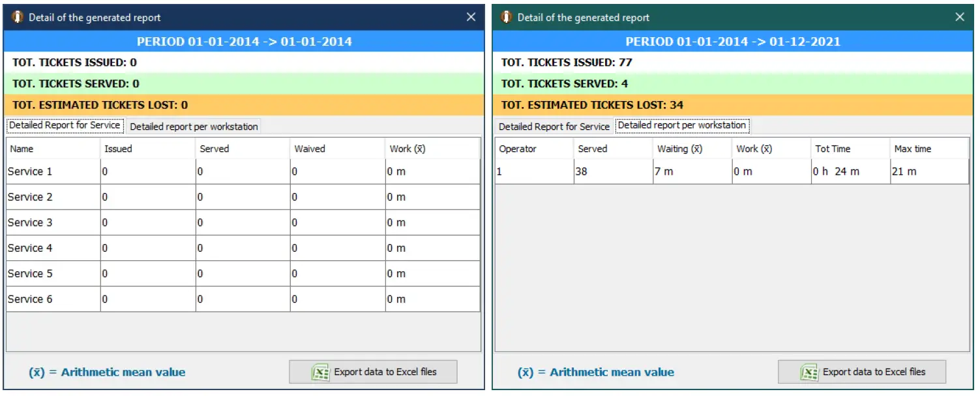
Task: Click the app icon in right window's title bar
Action: coord(507,18)
